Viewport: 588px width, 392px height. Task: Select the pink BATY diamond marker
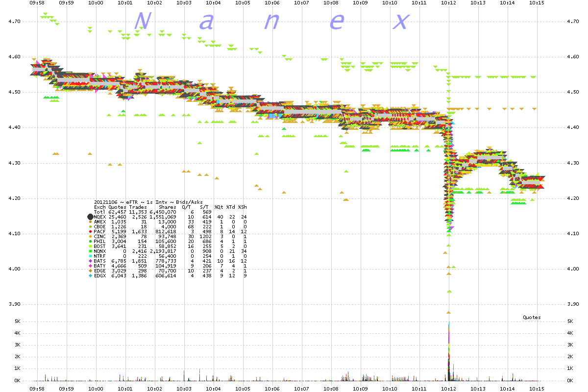(x=90, y=266)
